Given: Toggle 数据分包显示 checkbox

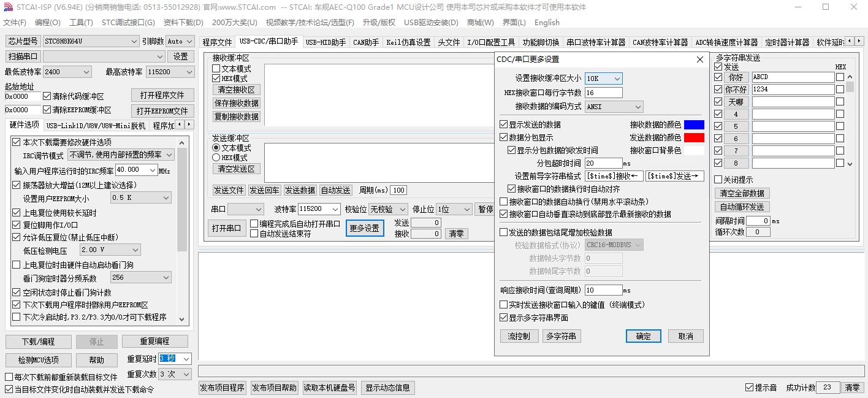Looking at the screenshot, I should pyautogui.click(x=504, y=137).
